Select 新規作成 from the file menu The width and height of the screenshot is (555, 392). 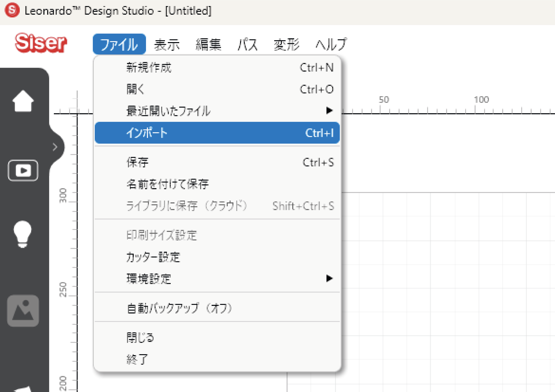coord(217,67)
